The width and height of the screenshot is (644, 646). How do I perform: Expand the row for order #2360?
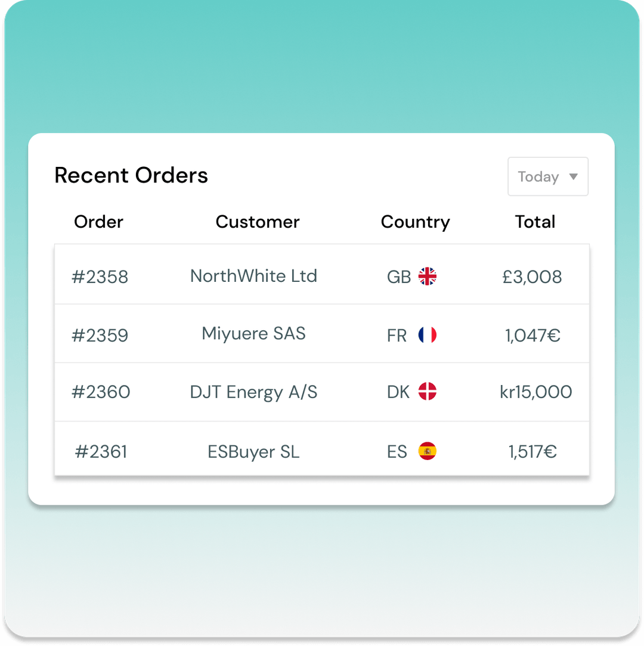coord(322,392)
